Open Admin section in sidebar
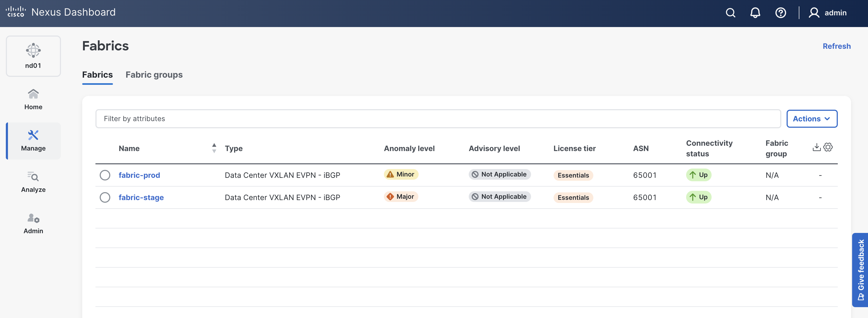 pos(33,223)
